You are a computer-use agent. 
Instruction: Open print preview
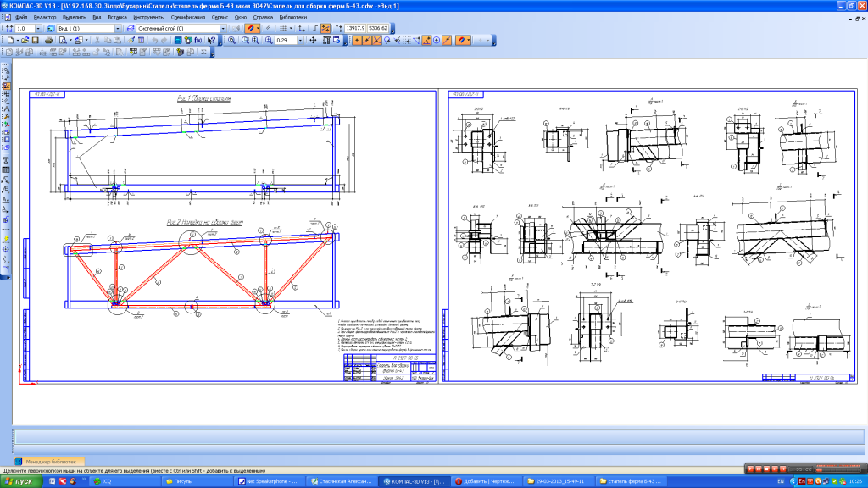[63, 41]
